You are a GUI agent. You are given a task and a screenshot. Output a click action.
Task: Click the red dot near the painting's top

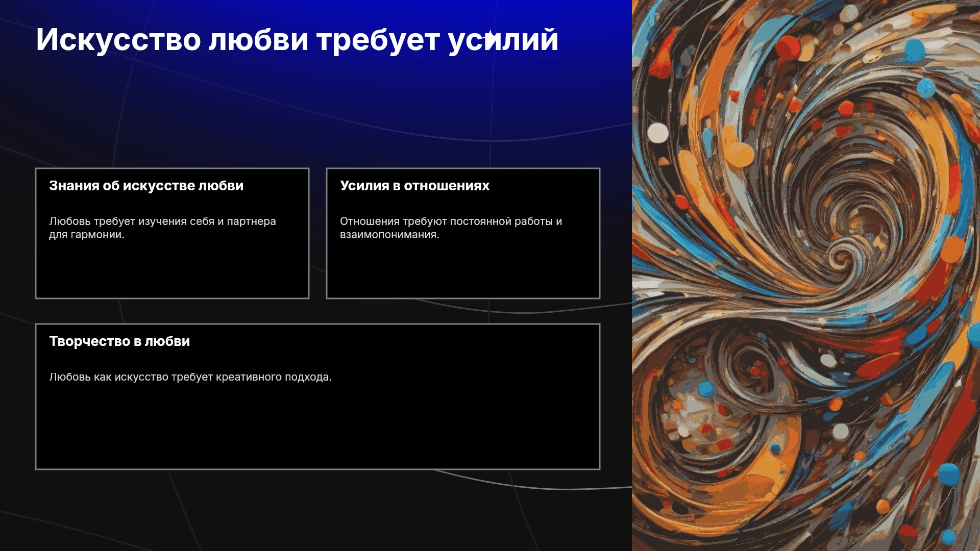[x=788, y=47]
